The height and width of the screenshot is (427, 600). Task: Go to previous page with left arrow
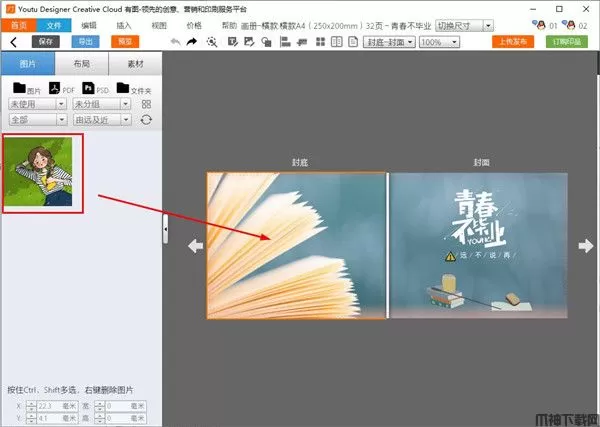196,246
